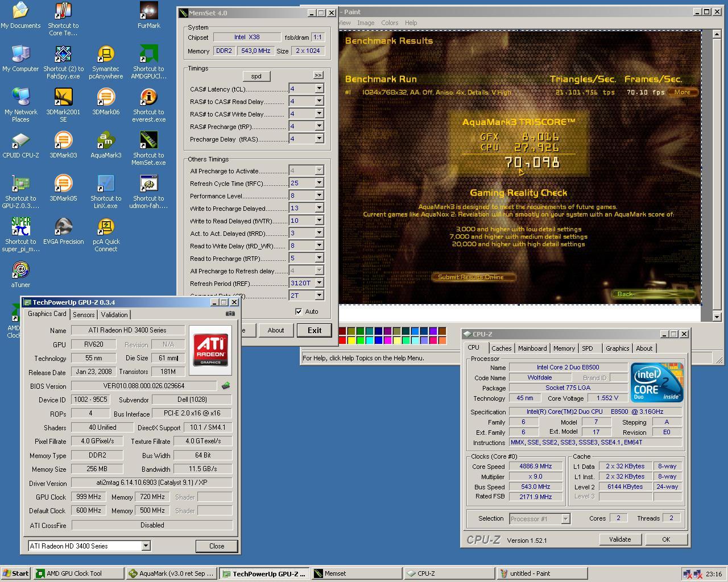Launch the EVGA Precision desktop icon
728x582 pixels.
point(63,231)
